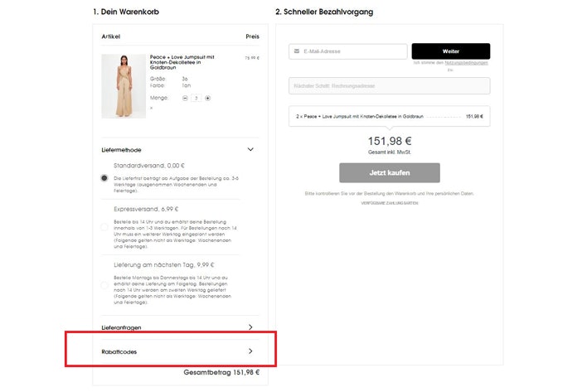Click the envelope icon in the email field

pyautogui.click(x=297, y=51)
